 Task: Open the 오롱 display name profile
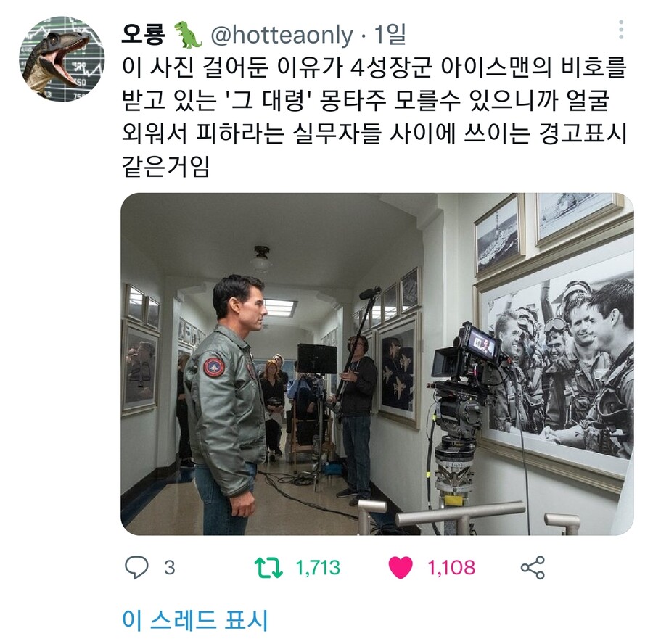(142, 35)
